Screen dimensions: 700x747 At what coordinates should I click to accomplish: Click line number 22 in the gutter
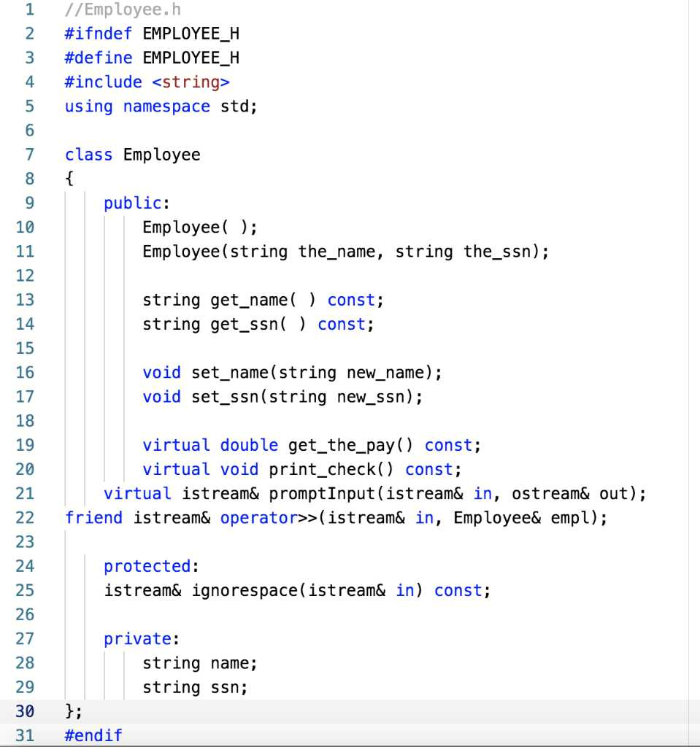25,518
